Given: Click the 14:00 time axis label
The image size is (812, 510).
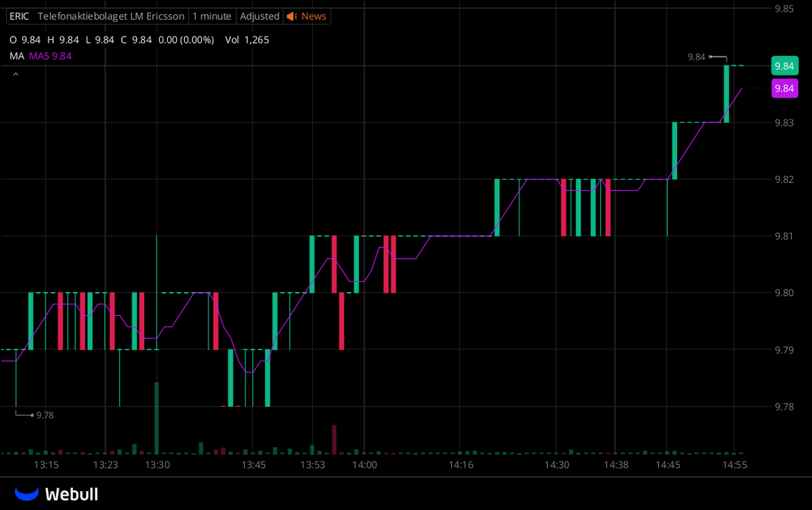Looking at the screenshot, I should pos(364,465).
